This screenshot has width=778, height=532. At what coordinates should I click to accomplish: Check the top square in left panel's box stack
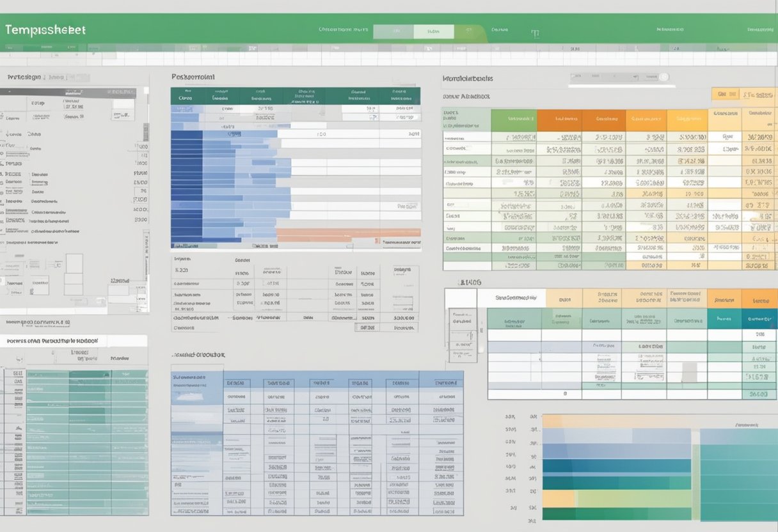(74, 262)
